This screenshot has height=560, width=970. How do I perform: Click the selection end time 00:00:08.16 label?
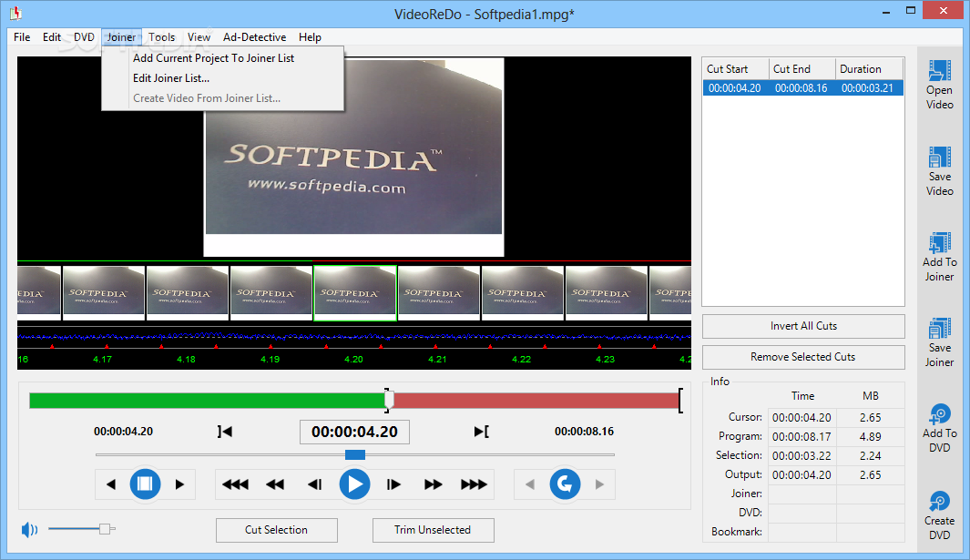click(584, 432)
